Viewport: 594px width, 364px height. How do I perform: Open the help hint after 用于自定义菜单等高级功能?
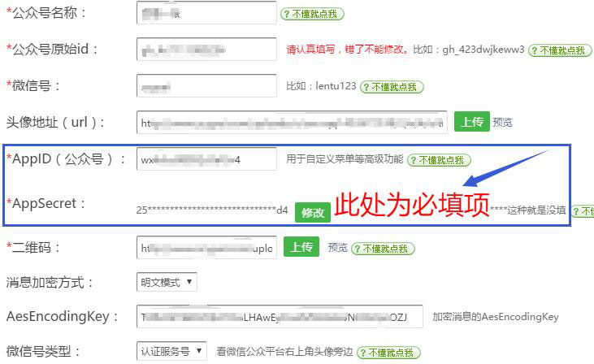click(439, 160)
